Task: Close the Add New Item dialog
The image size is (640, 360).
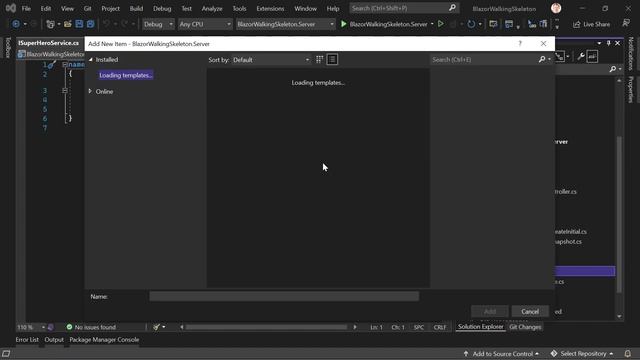Action: [543, 43]
